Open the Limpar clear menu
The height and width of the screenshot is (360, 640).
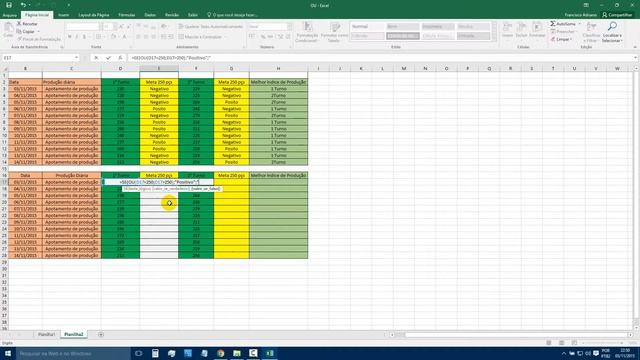562,39
